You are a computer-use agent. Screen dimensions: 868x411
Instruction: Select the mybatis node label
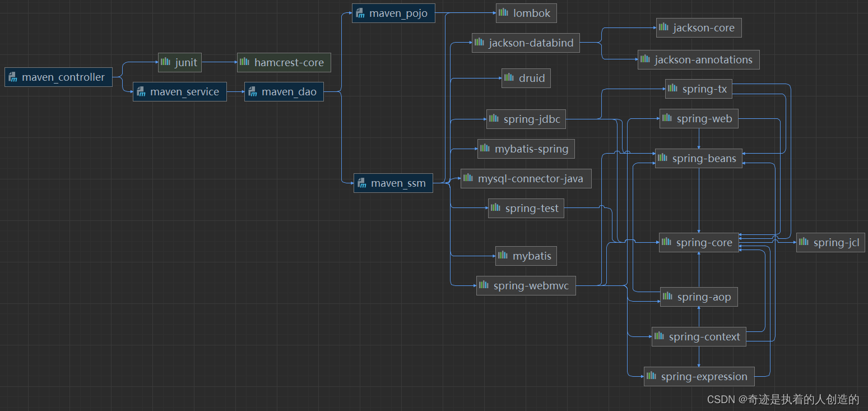tap(532, 256)
